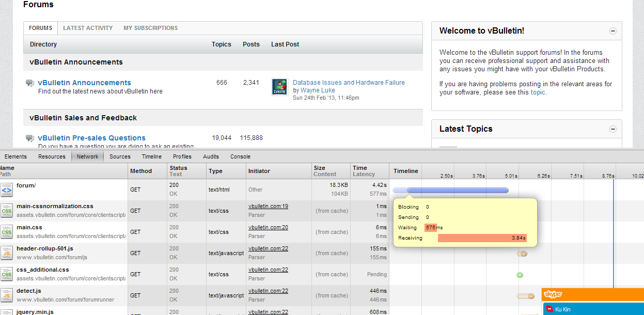Click Ku Kin's red status icon

click(x=549, y=309)
